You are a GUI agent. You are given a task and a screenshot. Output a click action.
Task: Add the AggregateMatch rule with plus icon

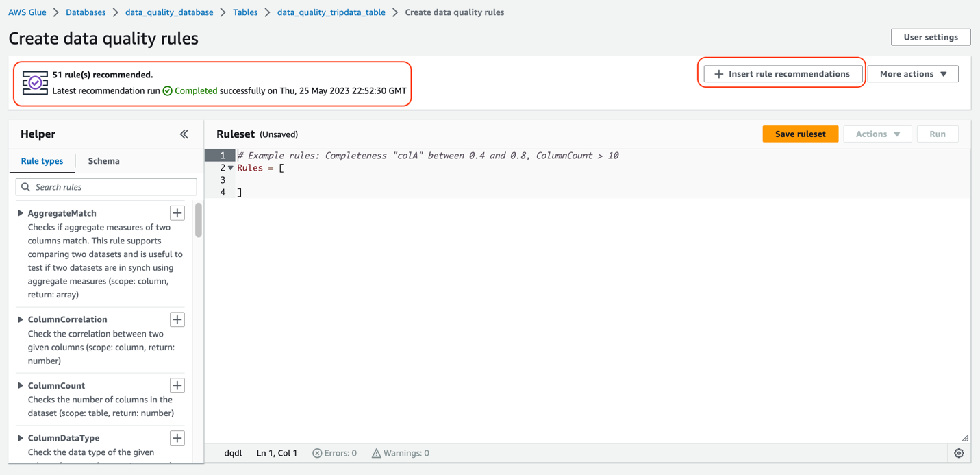(177, 213)
